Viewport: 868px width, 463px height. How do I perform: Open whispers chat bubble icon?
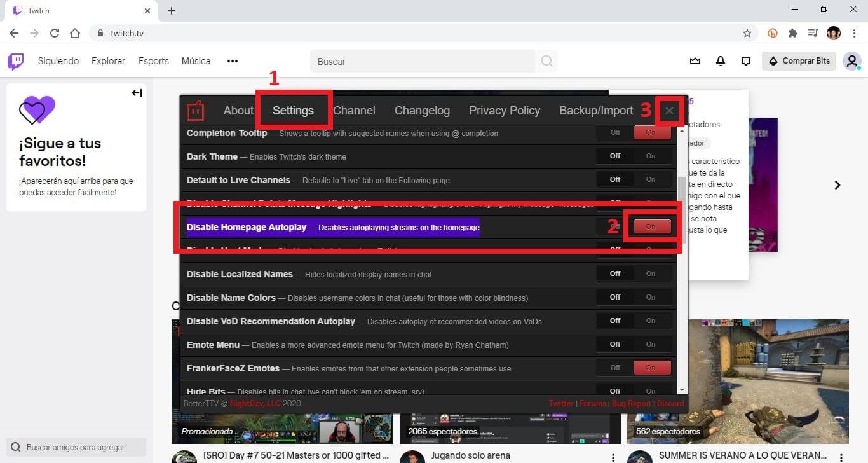tap(746, 61)
